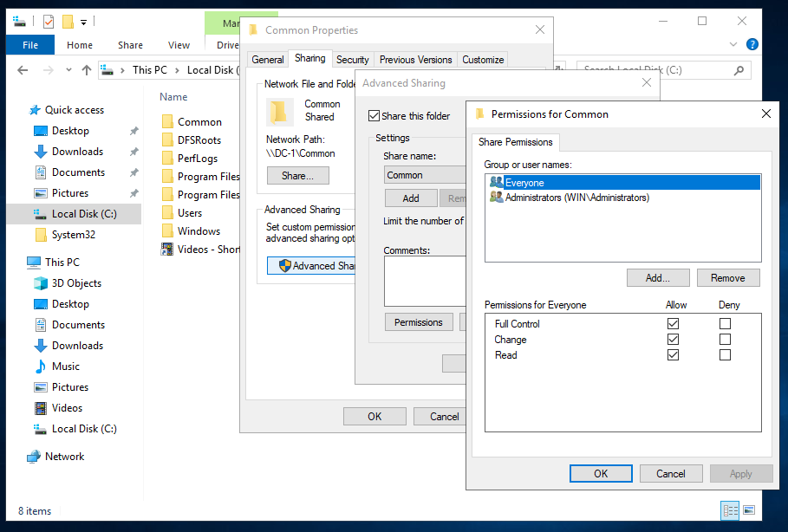Screen dimensions: 788x532
Task: Open the Customize Quick Access Toolbar dropdown arrow
Action: tap(83, 23)
